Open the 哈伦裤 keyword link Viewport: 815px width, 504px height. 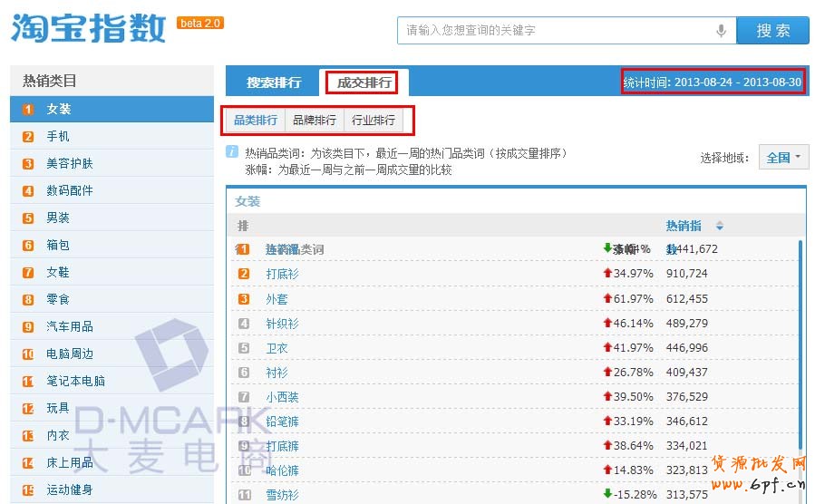tap(282, 470)
